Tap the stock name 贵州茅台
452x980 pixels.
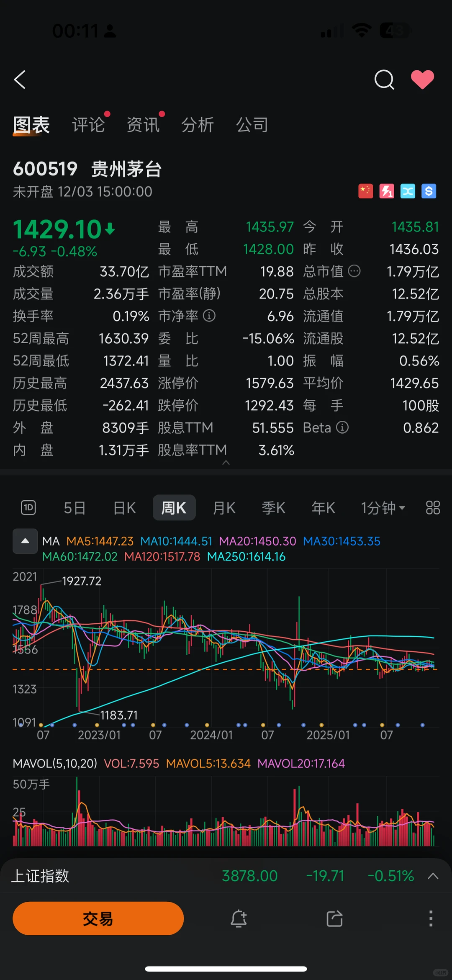126,169
